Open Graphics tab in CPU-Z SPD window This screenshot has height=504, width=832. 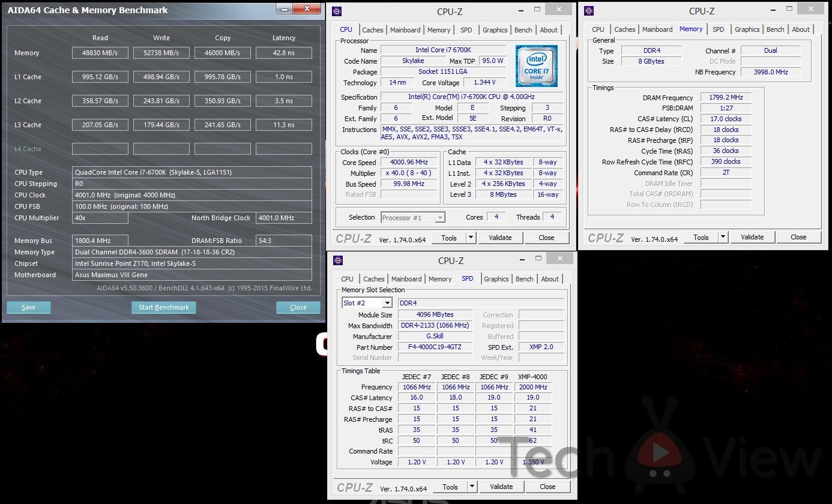[x=496, y=279]
